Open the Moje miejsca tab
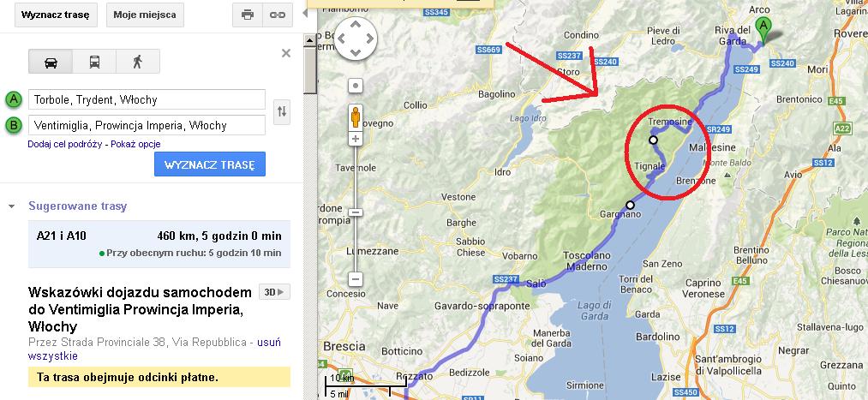The image size is (868, 400). pos(145,15)
